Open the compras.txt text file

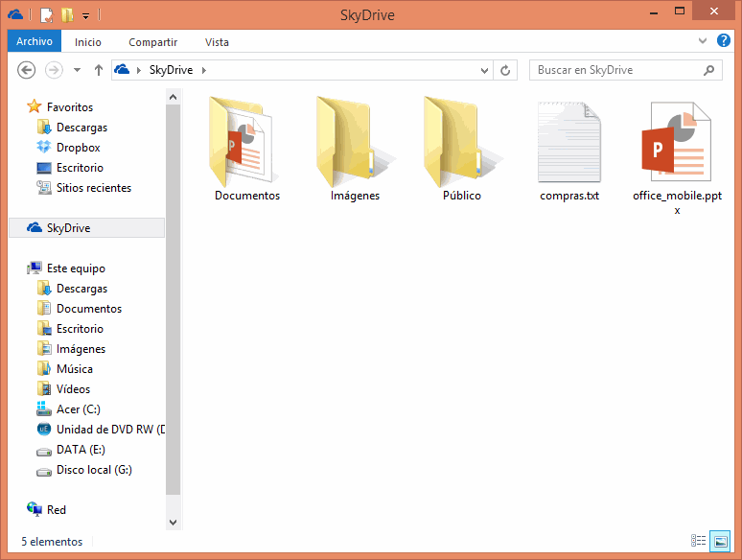pos(568,142)
